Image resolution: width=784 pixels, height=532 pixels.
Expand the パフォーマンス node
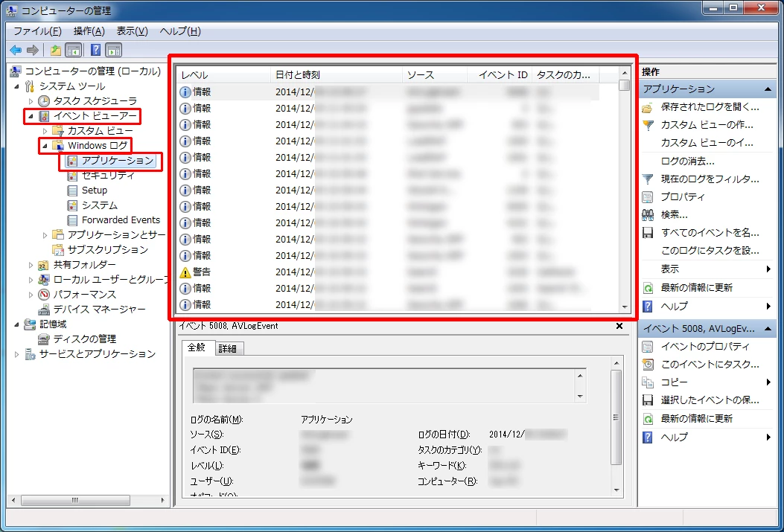coord(31,294)
